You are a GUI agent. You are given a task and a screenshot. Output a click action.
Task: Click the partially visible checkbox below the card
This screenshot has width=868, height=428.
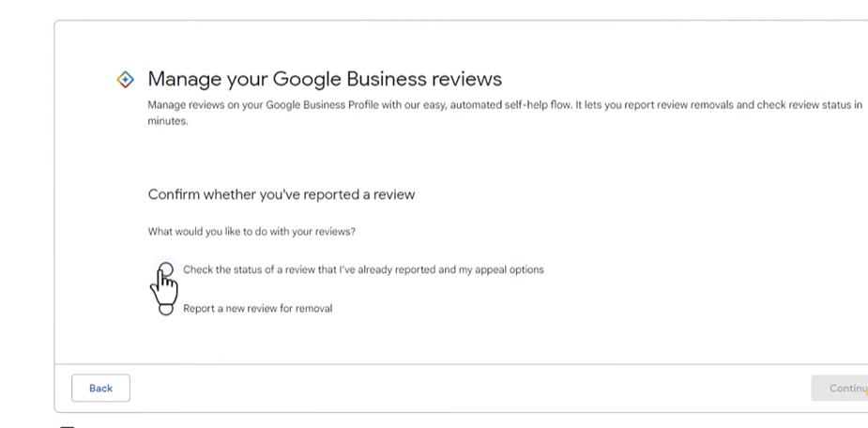click(67, 425)
